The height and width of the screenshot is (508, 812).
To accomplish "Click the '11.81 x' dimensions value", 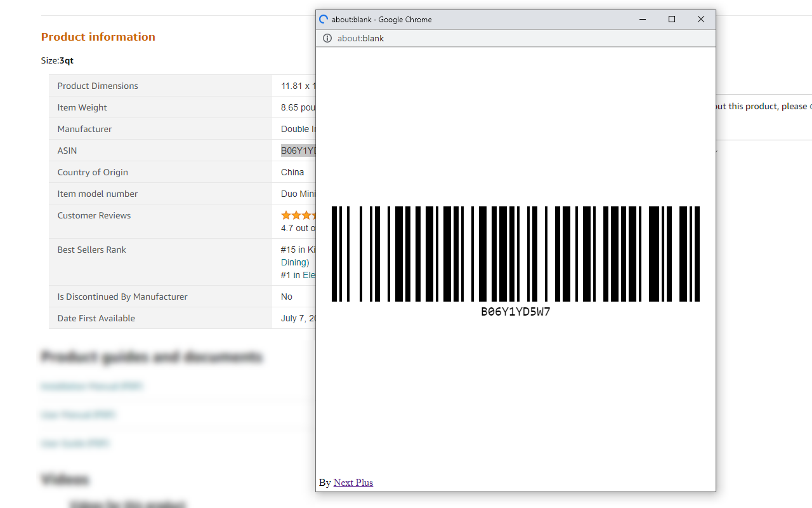I will point(298,86).
